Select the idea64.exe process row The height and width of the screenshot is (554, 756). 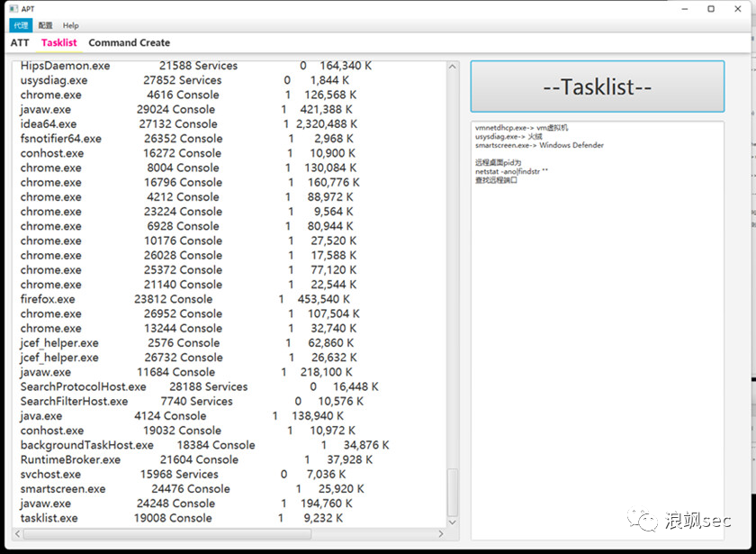[188, 124]
